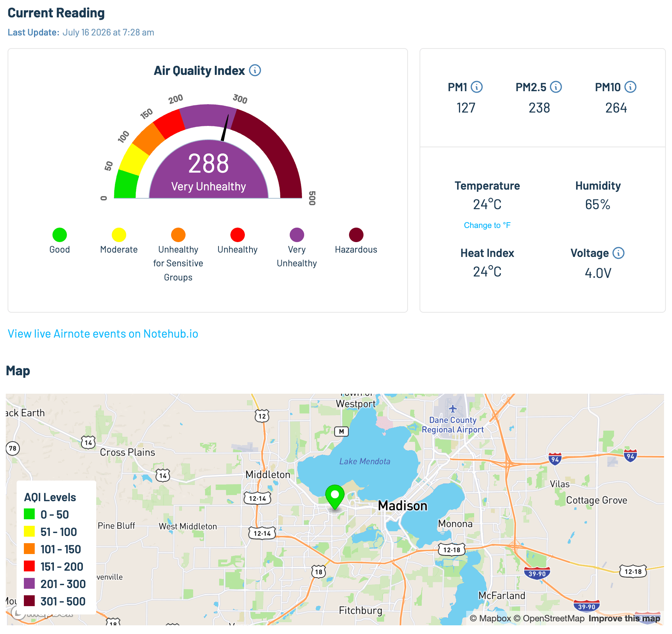
Task: Click the PM10 value 264
Action: pyautogui.click(x=616, y=108)
